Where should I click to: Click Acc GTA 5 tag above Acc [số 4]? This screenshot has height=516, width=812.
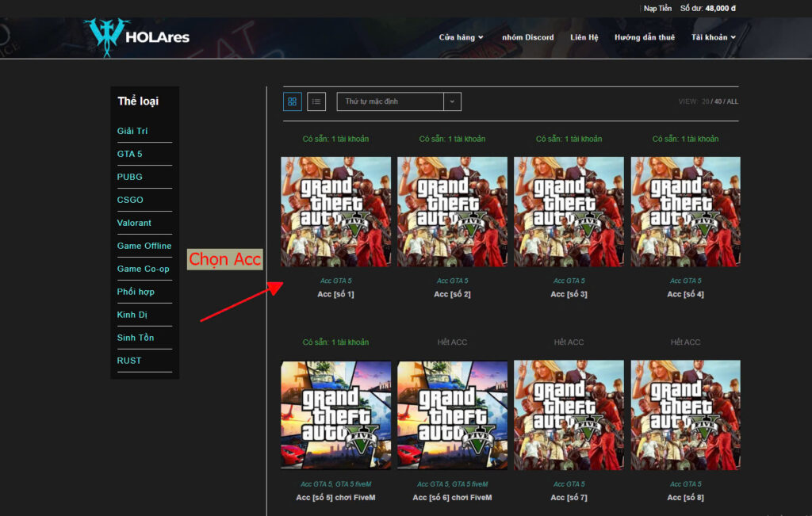[x=686, y=281]
